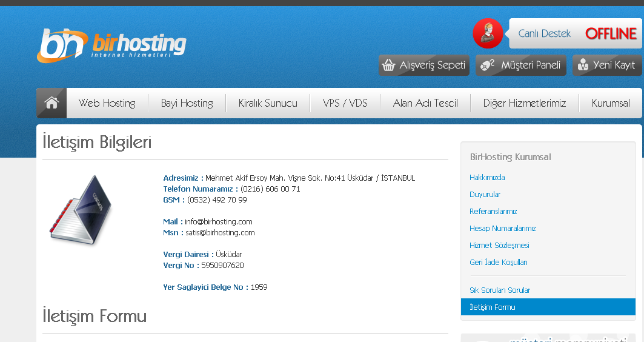Image resolution: width=644 pixels, height=342 pixels.
Task: Select highlighted İletişim Formu sidebar item
Action: (x=548, y=307)
